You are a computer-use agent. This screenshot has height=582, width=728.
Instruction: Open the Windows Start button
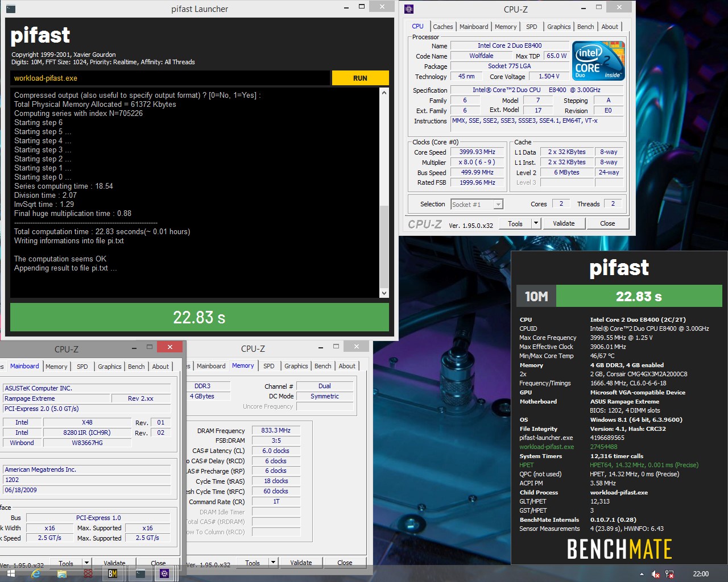(x=10, y=573)
